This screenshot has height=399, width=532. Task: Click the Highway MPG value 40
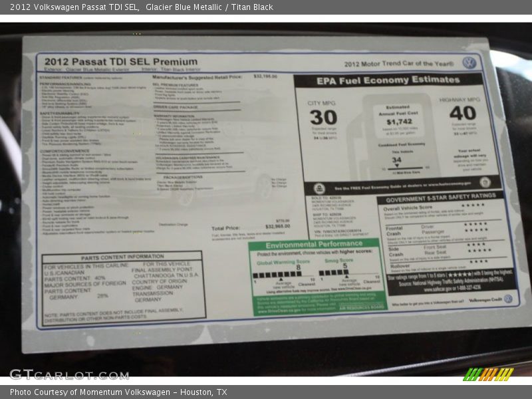463,113
